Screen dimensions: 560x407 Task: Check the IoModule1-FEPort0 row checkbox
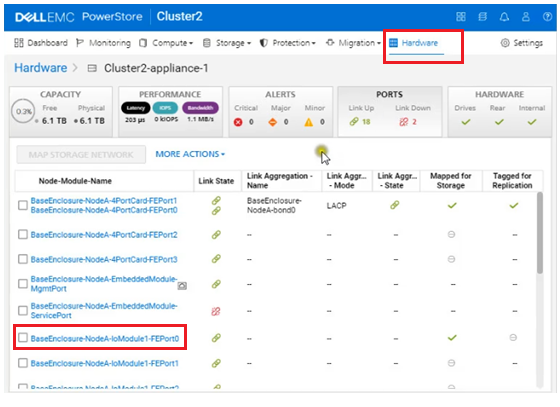pyautogui.click(x=23, y=338)
